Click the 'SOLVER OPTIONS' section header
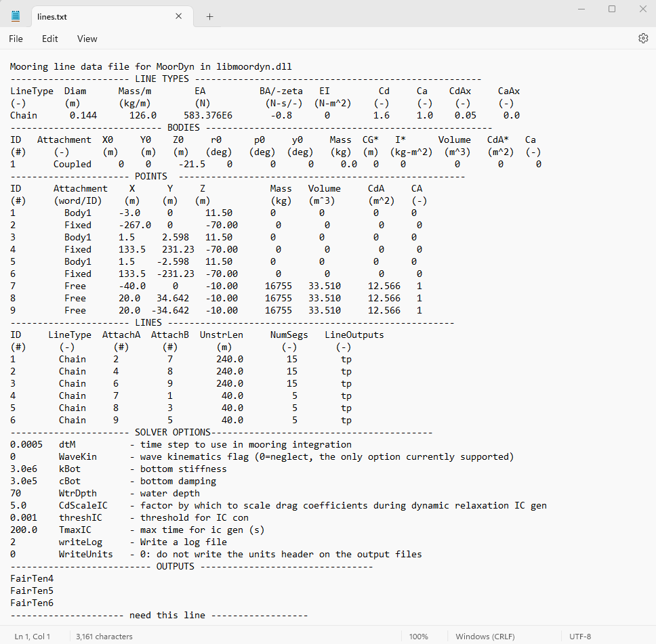Screen dimensions: 656x644 pyautogui.click(x=172, y=433)
